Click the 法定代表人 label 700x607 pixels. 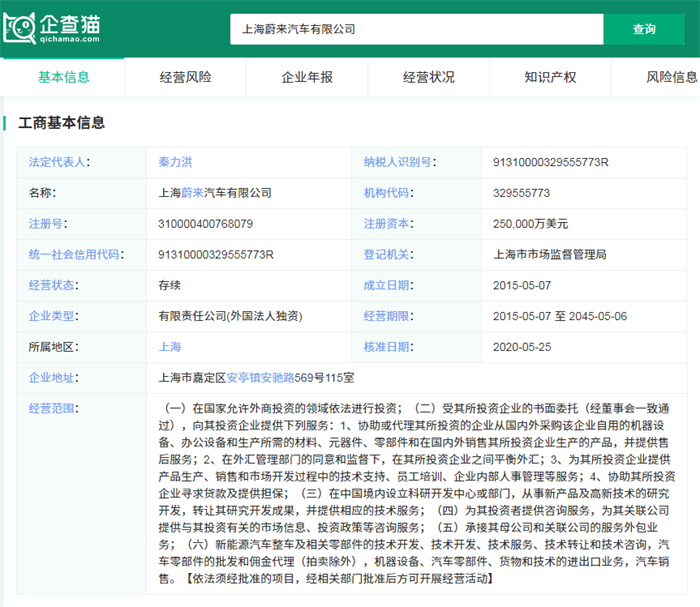(59, 162)
